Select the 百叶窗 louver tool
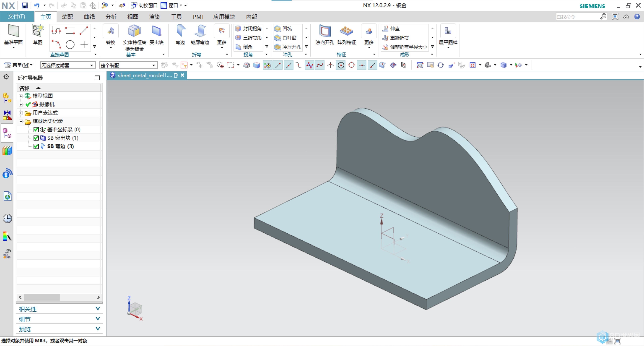 285,38
